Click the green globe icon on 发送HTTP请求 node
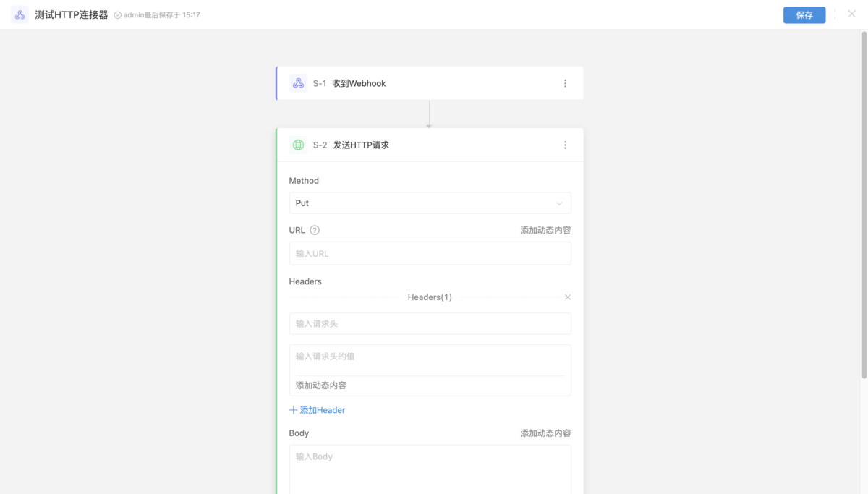 298,145
